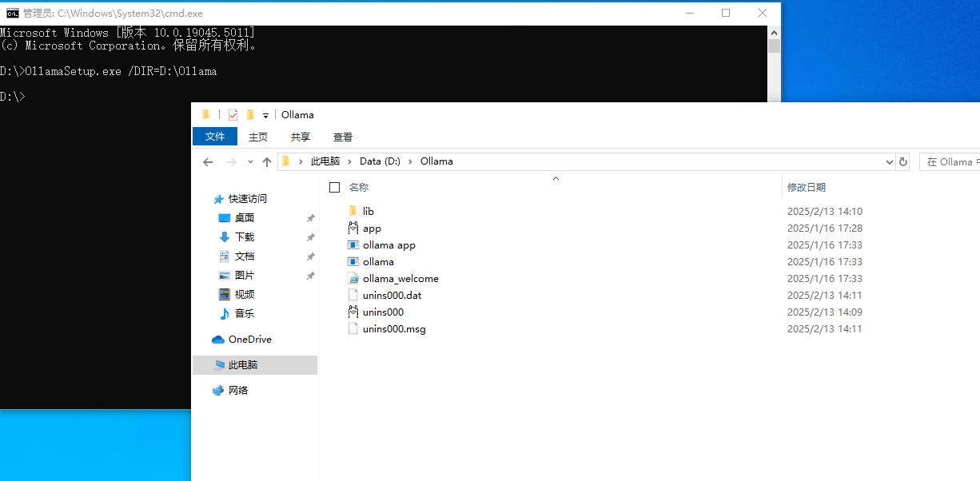The image size is (980, 481).
Task: Expand the chevron before 此电脑 in address bar
Action: tap(301, 161)
